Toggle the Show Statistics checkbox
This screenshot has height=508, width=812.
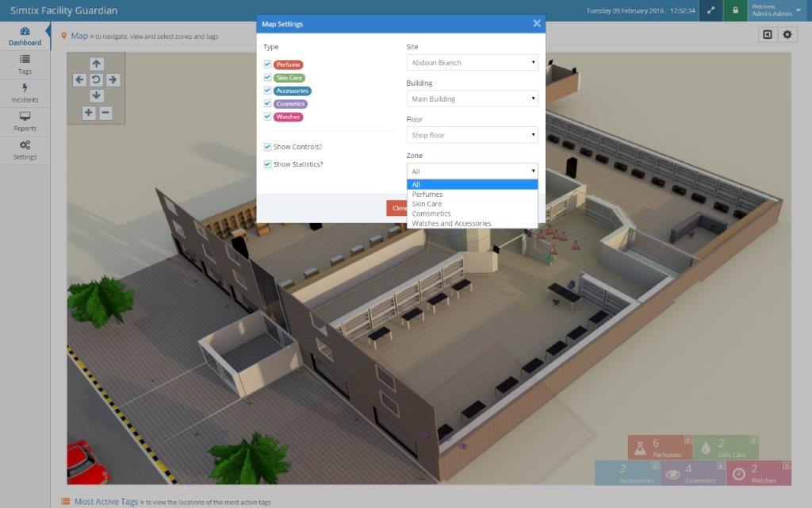(x=267, y=165)
